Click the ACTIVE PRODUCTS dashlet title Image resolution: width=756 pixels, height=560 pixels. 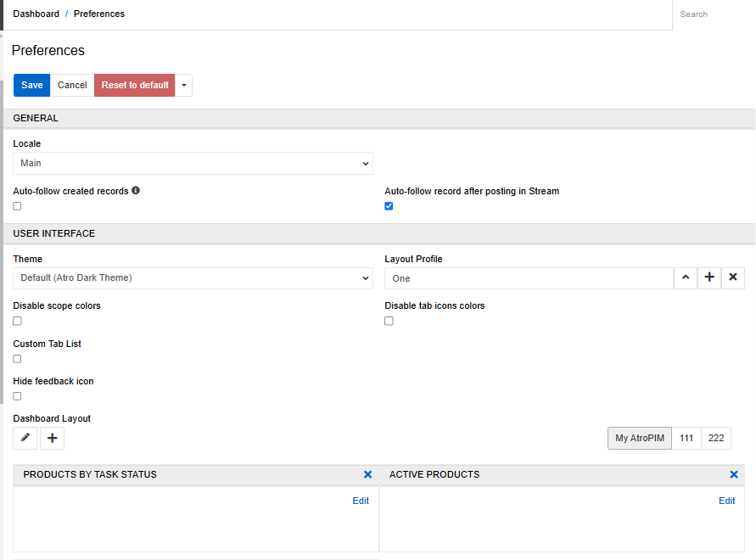[x=434, y=474]
